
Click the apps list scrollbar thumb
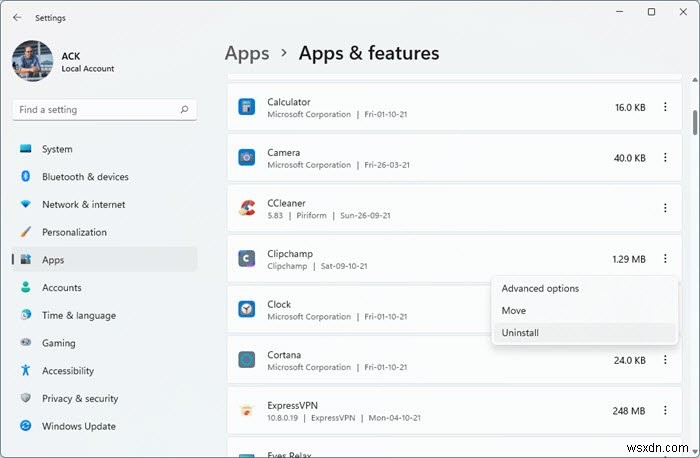click(695, 122)
